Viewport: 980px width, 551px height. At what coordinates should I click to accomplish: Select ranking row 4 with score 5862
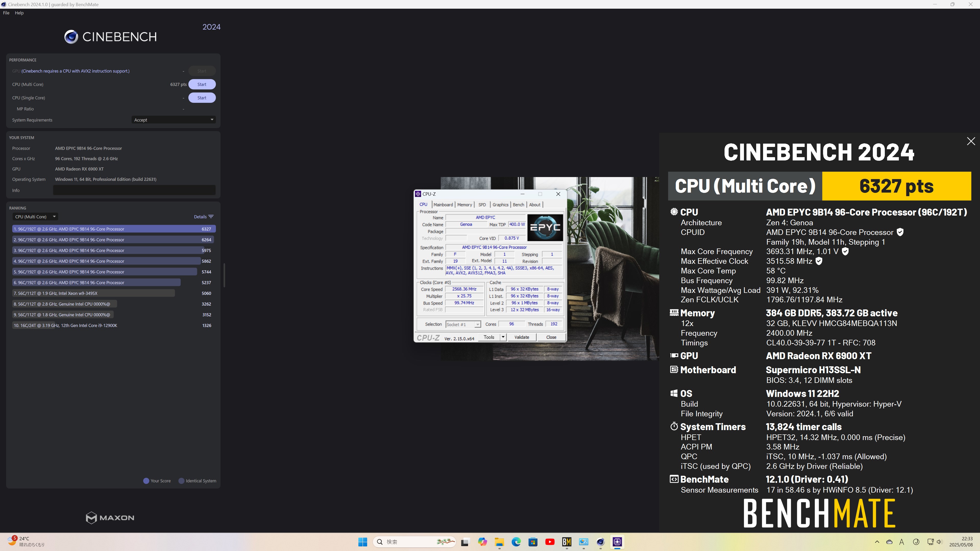tap(114, 261)
